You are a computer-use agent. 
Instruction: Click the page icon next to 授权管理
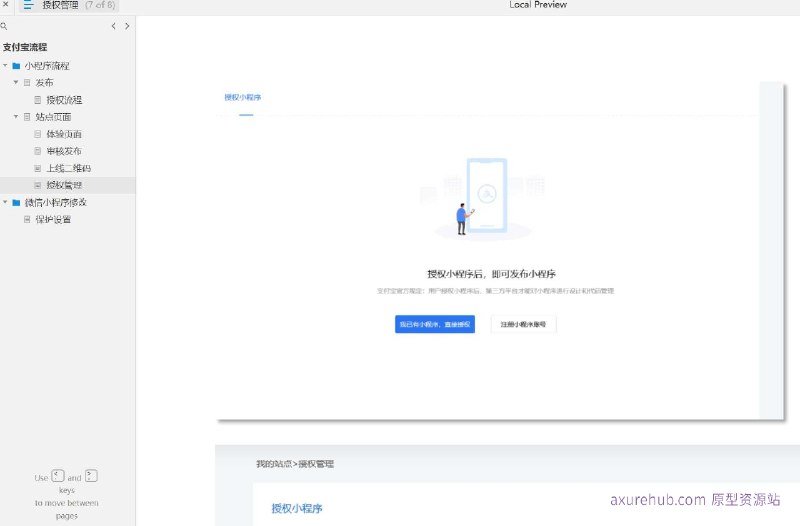[x=38, y=185]
